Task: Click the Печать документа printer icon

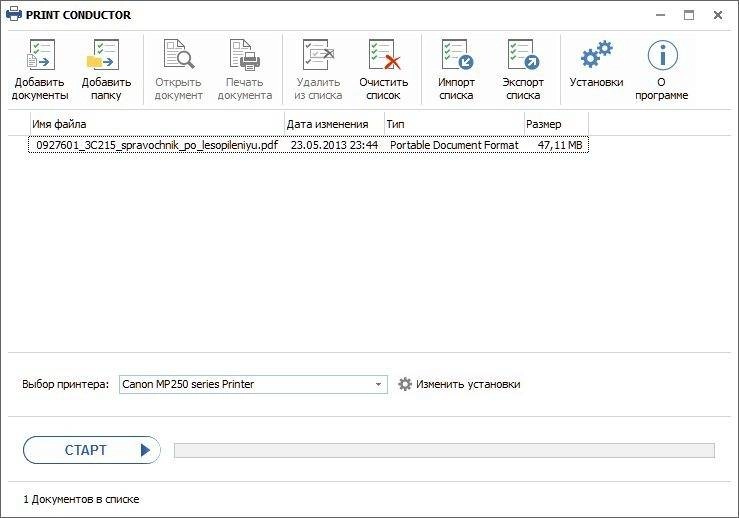Action: (x=245, y=55)
